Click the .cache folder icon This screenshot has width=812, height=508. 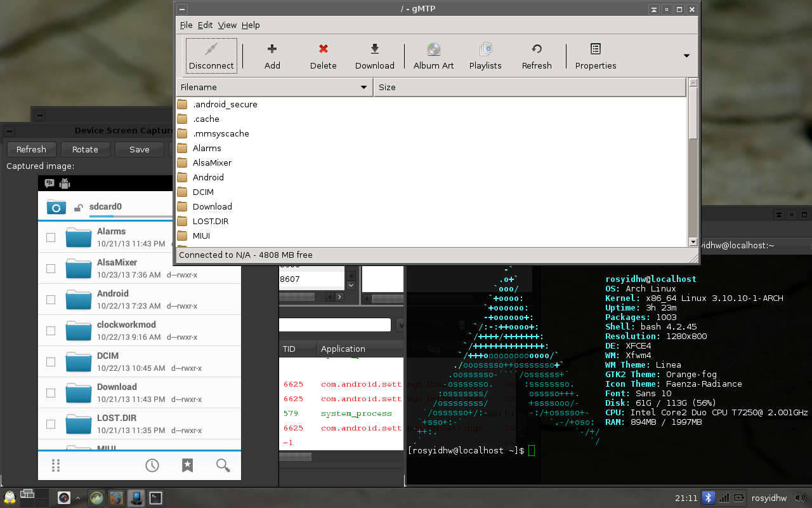pos(182,119)
